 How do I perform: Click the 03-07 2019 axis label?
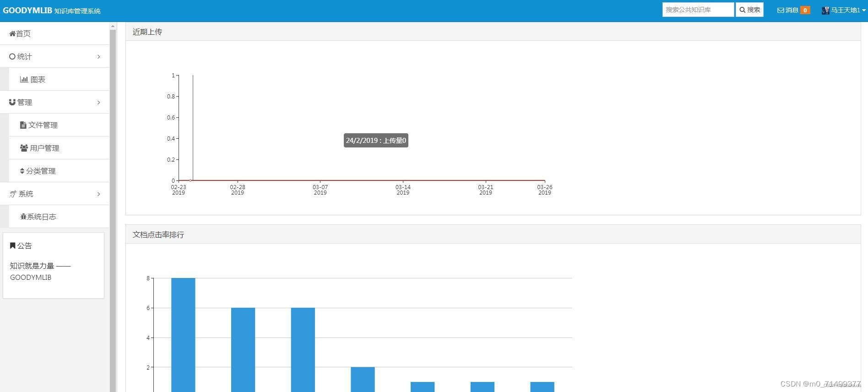tap(320, 190)
